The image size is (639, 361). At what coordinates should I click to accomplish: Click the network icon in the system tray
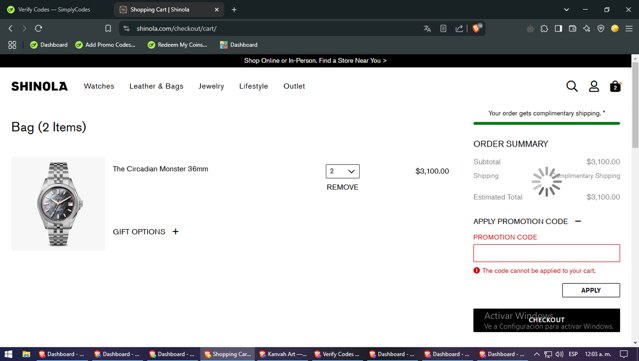click(x=548, y=354)
